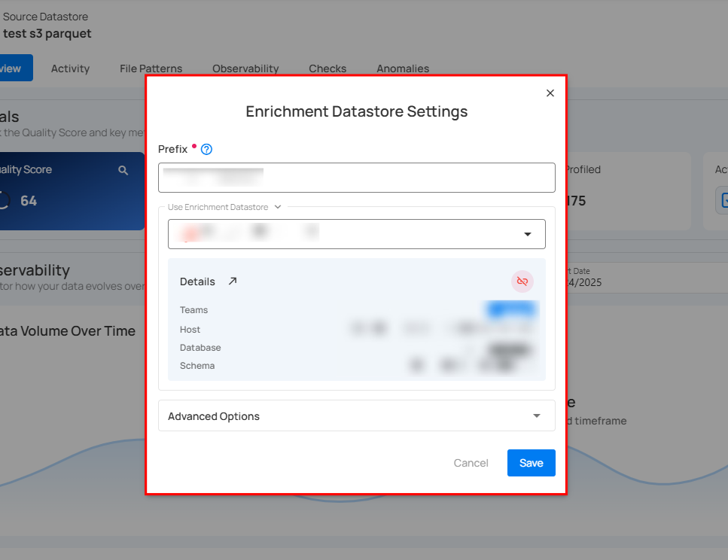Click the magnifier icon on Quality Score card
This screenshot has height=560, width=728.
(123, 170)
